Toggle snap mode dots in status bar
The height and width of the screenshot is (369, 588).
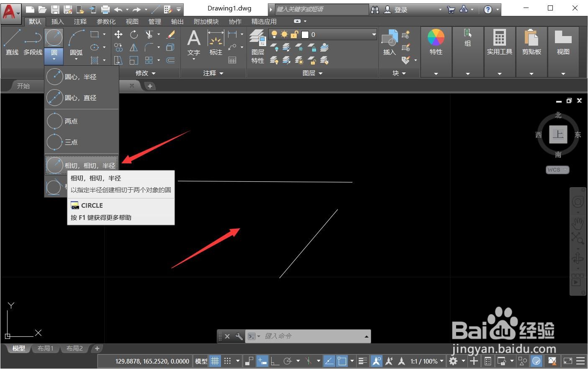click(x=227, y=361)
